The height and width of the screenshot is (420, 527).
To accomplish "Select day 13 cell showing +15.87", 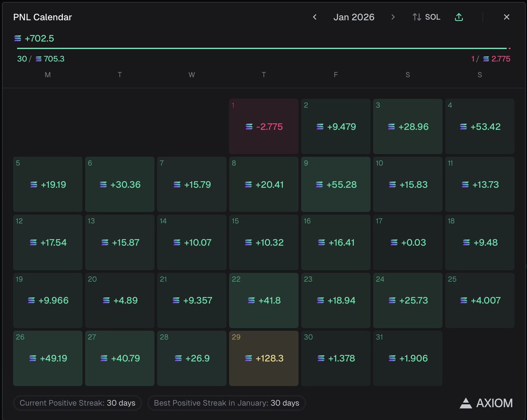I will point(120,242).
